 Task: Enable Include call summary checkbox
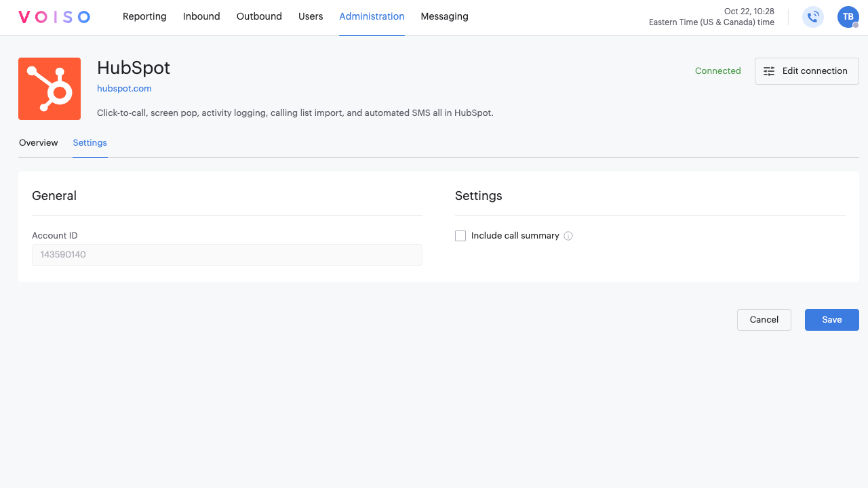pos(460,236)
